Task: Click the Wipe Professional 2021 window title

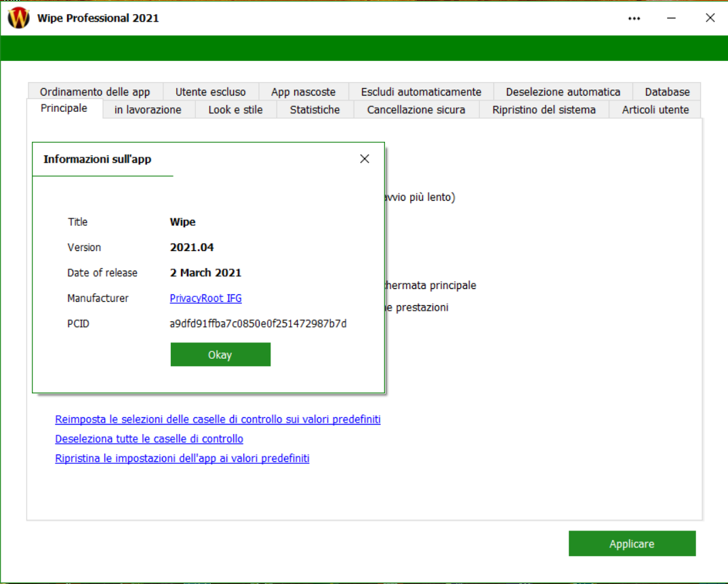Action: coord(98,18)
